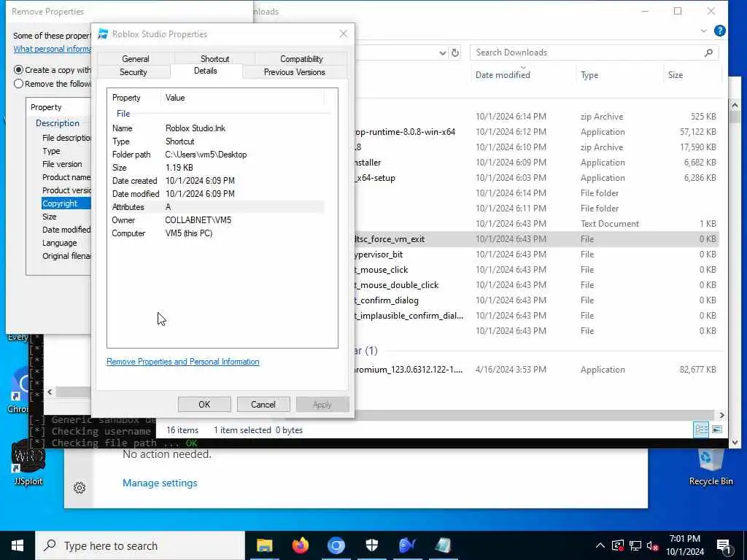The height and width of the screenshot is (560, 747).
Task: Click the taskbar search box
Action: (x=140, y=545)
